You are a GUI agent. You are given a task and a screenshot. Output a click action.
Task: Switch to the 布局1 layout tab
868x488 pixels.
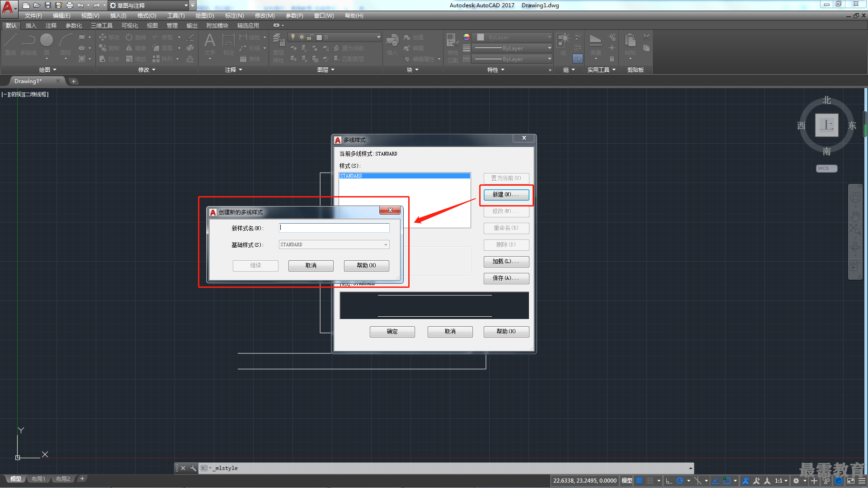pyautogui.click(x=38, y=479)
